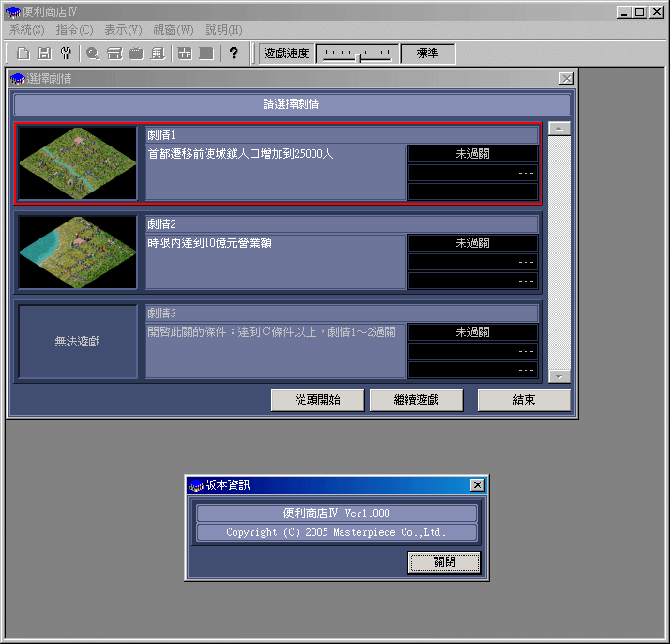Click the 結束 button
The width and height of the screenshot is (670, 644).
(x=524, y=400)
